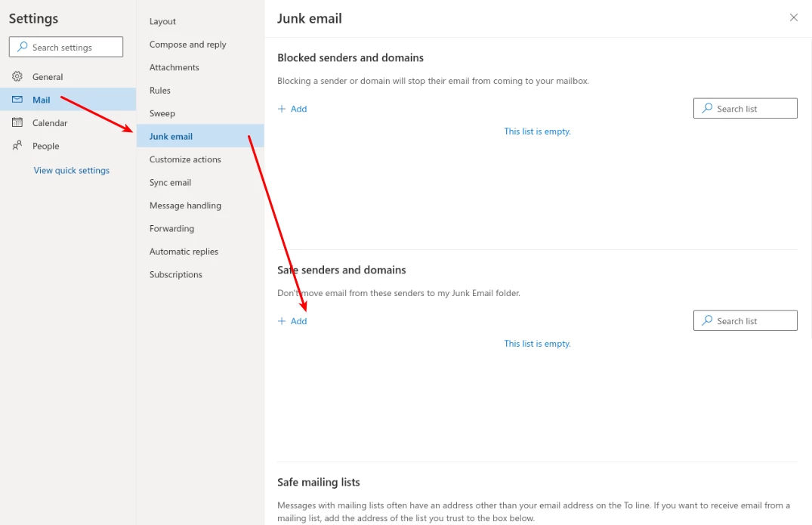The width and height of the screenshot is (812, 525).
Task: Click the View quick settings link
Action: click(x=71, y=170)
